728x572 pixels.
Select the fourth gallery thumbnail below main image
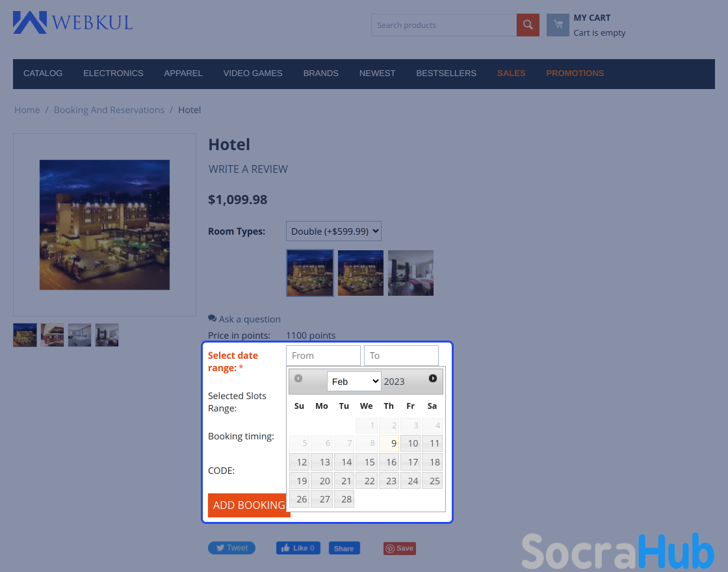click(107, 335)
